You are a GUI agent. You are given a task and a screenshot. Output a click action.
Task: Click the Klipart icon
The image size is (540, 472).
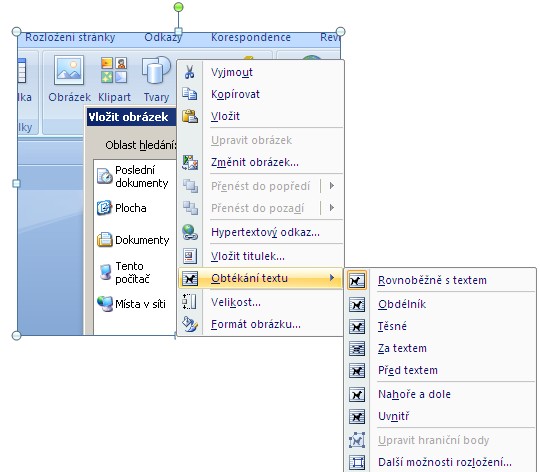point(114,70)
